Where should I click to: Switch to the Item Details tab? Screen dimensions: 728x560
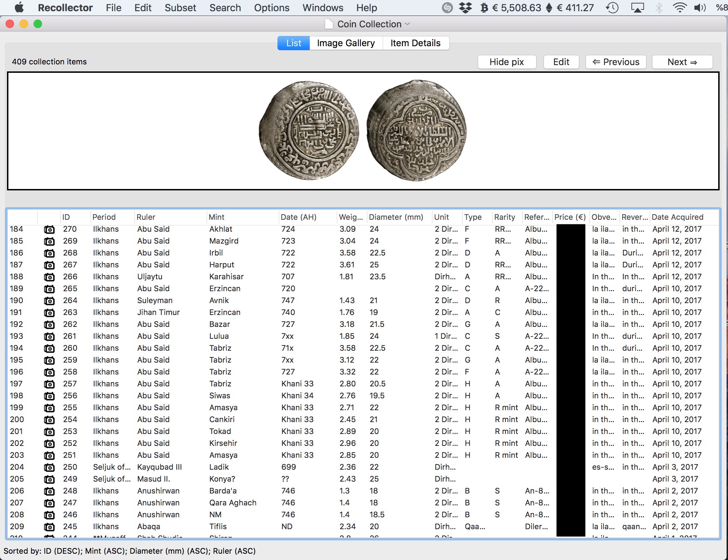[x=415, y=43]
